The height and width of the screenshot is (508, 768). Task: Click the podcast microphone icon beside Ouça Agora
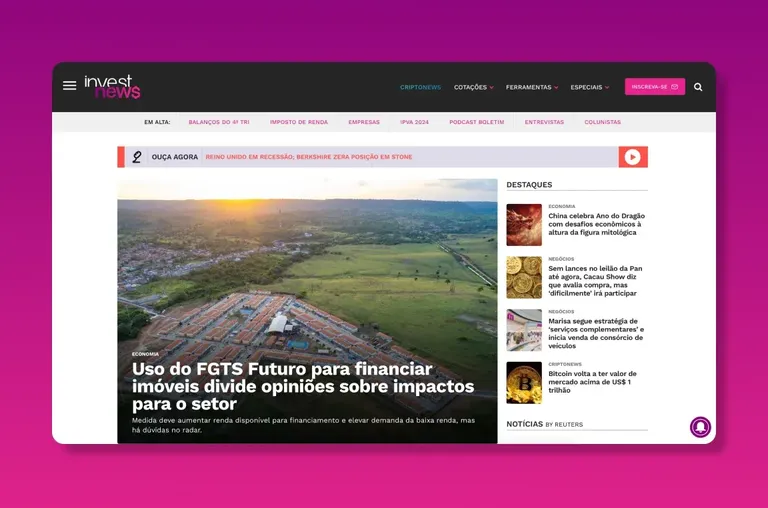coord(137,157)
